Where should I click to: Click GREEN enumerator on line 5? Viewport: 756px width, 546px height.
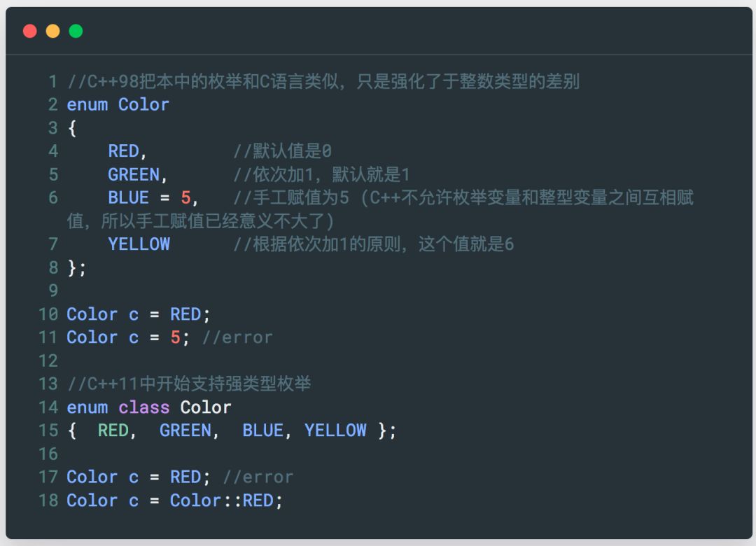click(x=134, y=174)
